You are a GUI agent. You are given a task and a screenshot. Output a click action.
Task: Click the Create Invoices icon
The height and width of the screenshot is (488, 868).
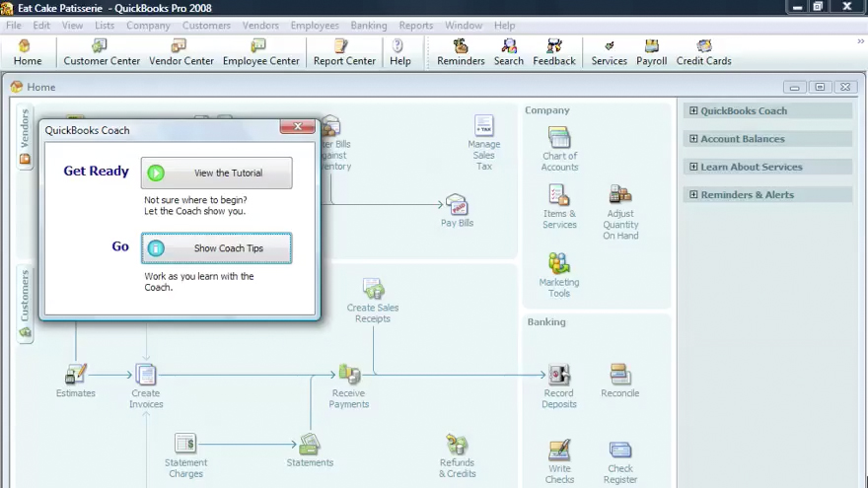tap(146, 386)
